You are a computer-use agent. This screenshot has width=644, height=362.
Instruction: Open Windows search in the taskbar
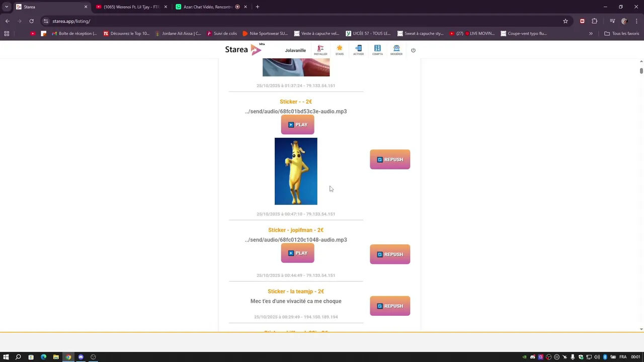click(18, 357)
